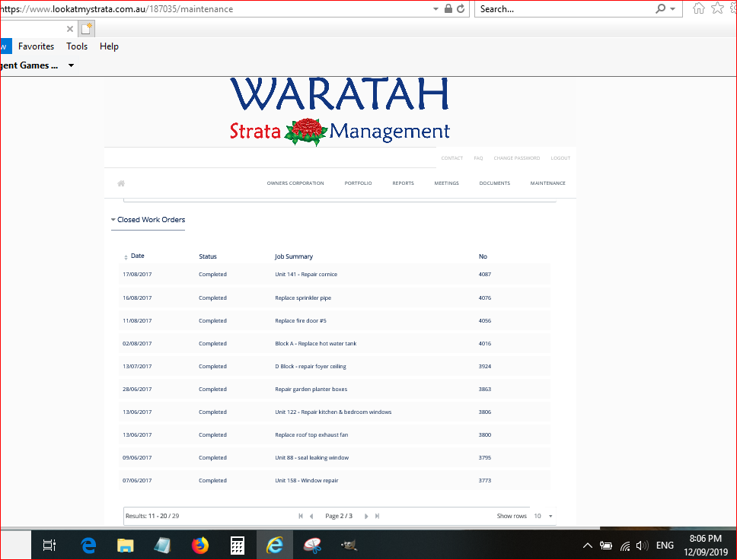
Task: Open the Maintenance nav tab
Action: click(x=547, y=183)
